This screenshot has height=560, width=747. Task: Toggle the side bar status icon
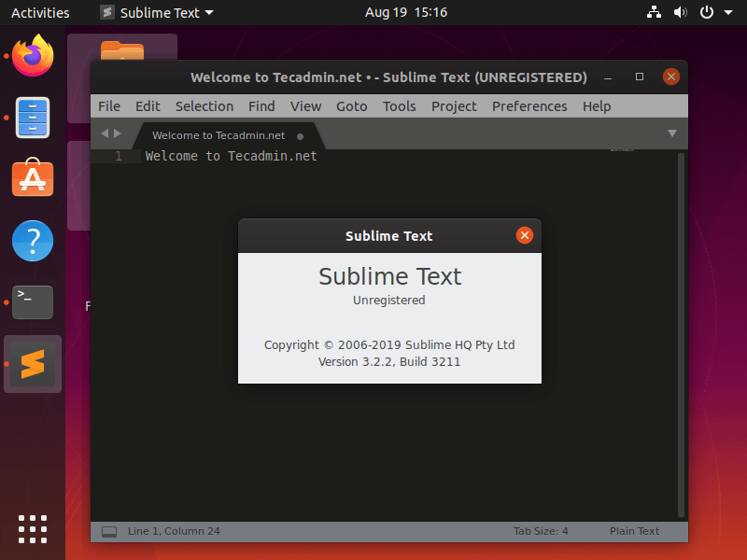[109, 531]
